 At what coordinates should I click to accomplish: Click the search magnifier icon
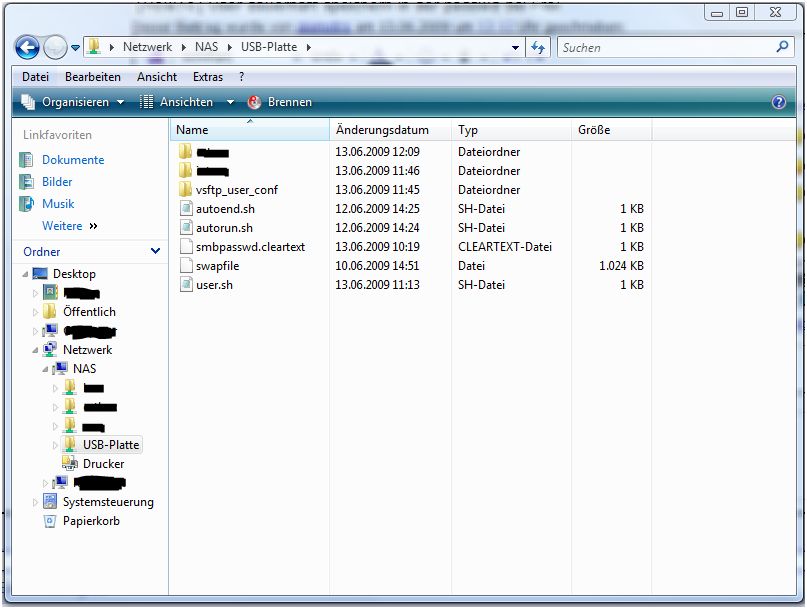pos(782,47)
